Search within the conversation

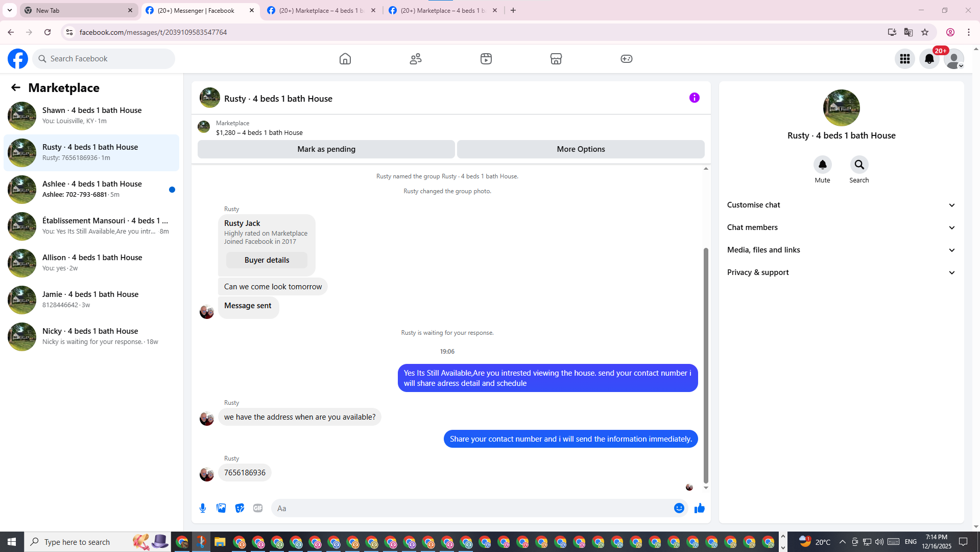click(x=859, y=165)
